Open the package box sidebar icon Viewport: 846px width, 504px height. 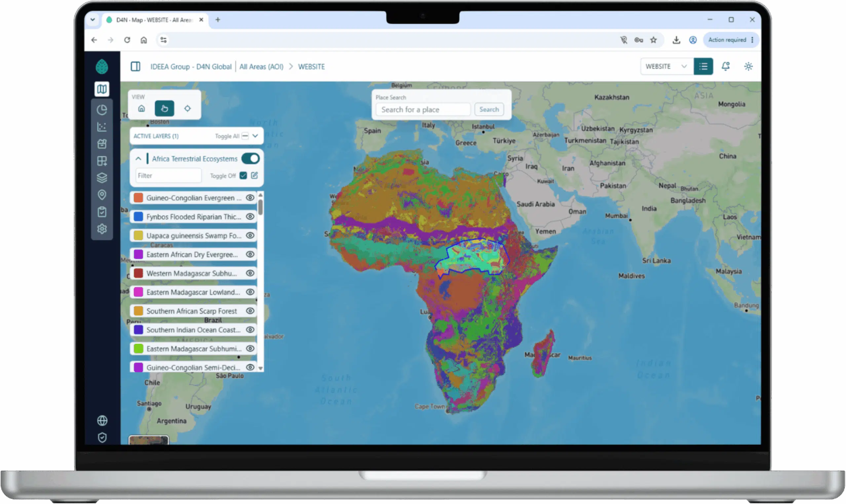click(x=102, y=144)
